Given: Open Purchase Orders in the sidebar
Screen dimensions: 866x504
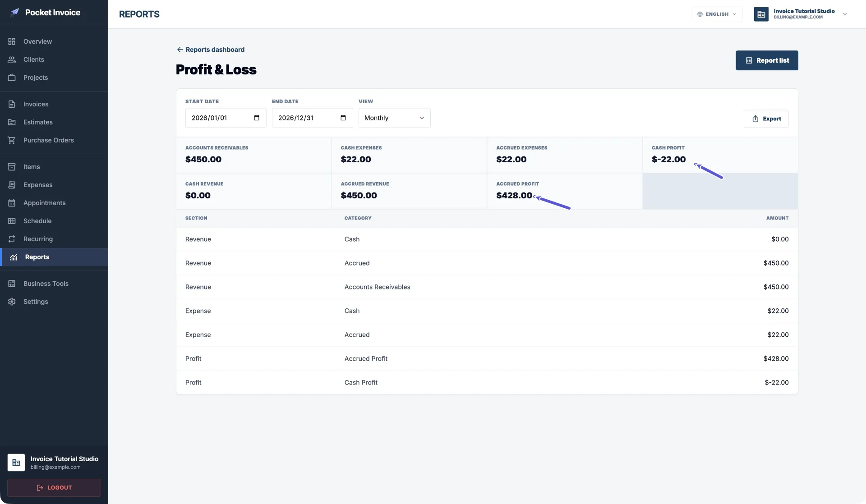Looking at the screenshot, I should [x=54, y=140].
